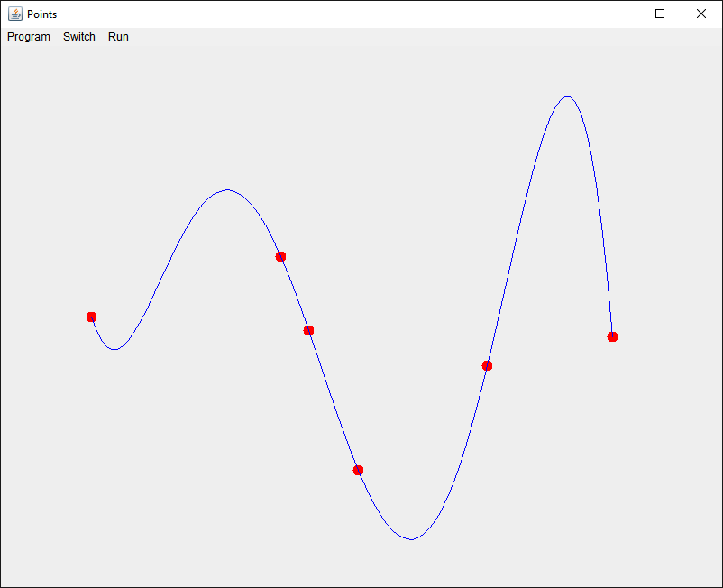Close the Points window
Viewport: 723px width, 588px height.
click(700, 14)
